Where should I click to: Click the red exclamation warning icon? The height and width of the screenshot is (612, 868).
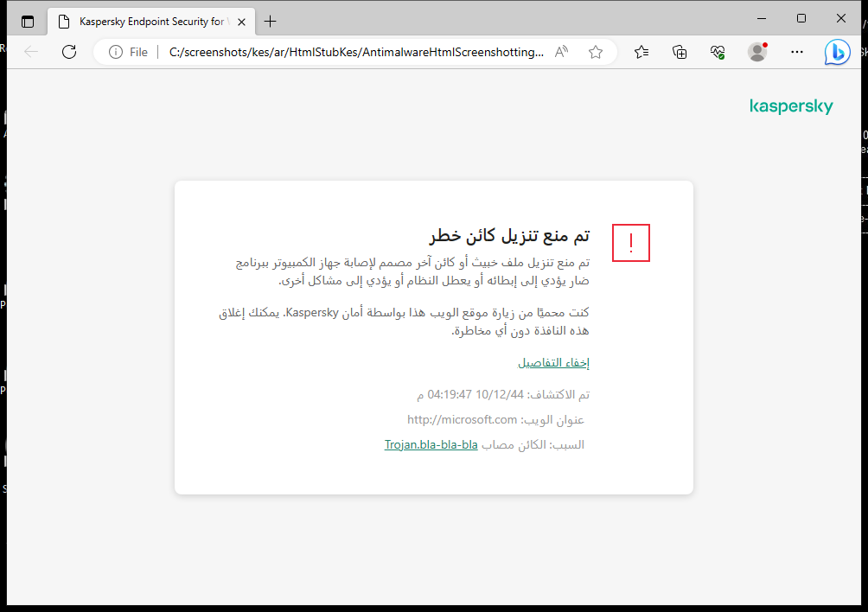(630, 243)
